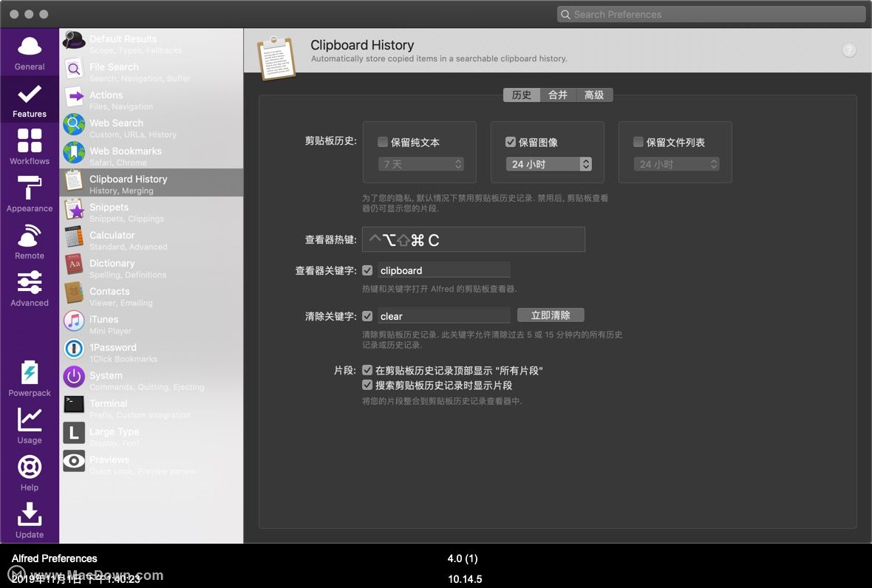Switch to the 合并 tab
Image resolution: width=872 pixels, height=588 pixels.
click(x=559, y=95)
